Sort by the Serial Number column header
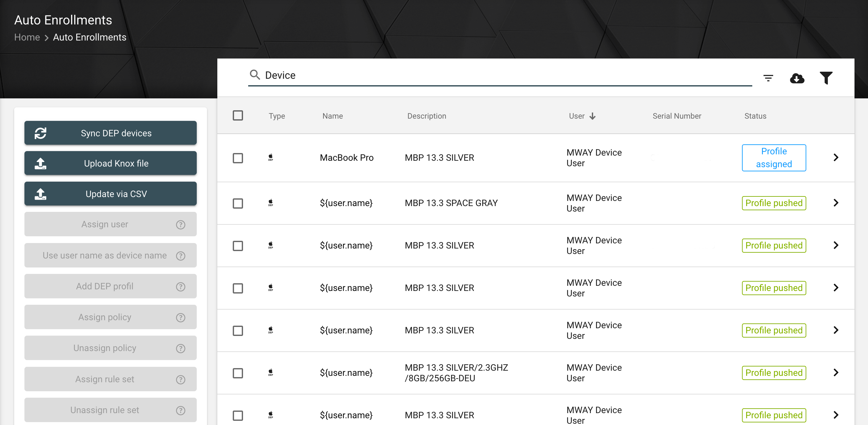This screenshot has width=868, height=425. click(x=677, y=116)
